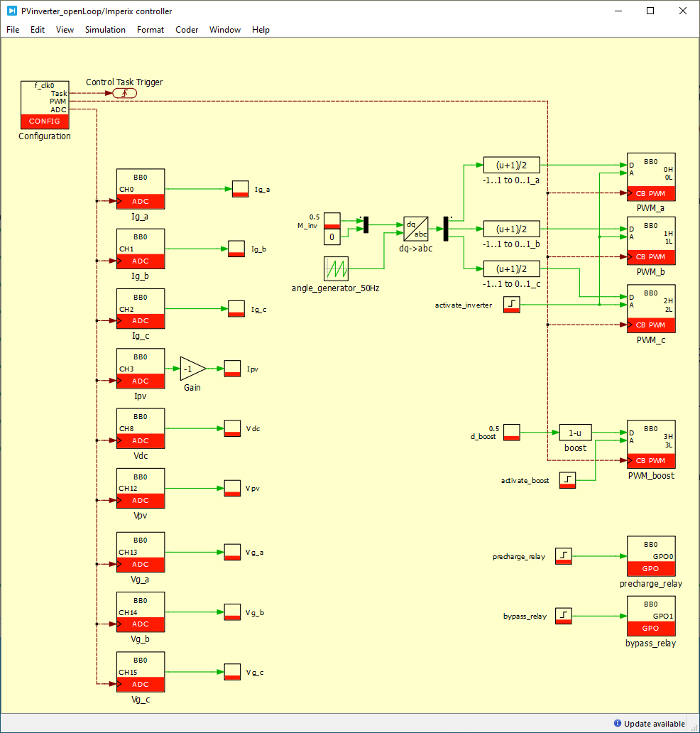Open the angle_generator_50Hz block
This screenshot has height=733, width=700.
336,268
